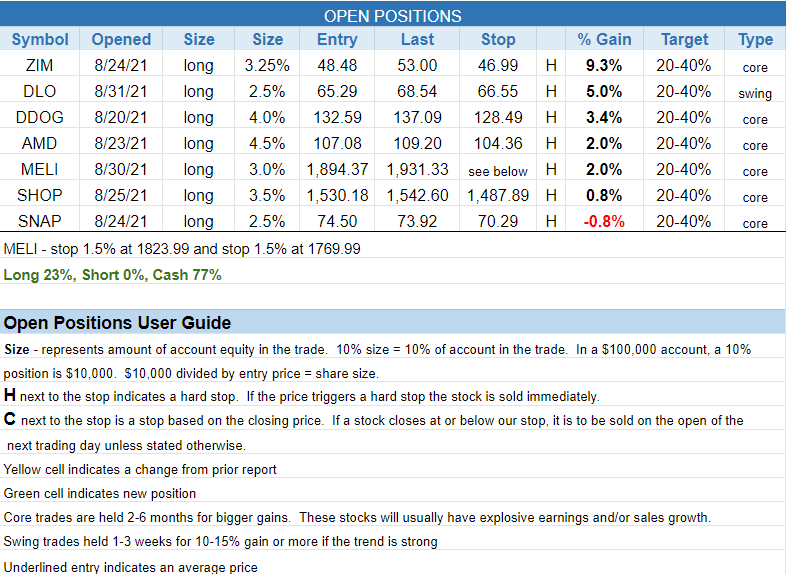Click stop price 1,487.89
This screenshot has width=786, height=574.
(498, 195)
